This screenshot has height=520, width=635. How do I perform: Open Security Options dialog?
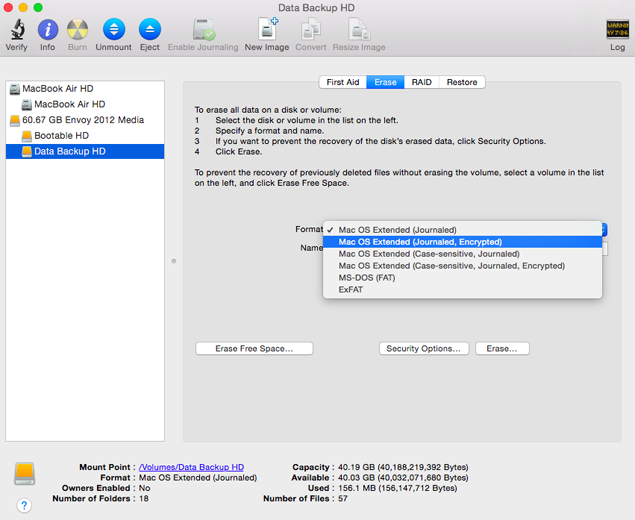(424, 349)
